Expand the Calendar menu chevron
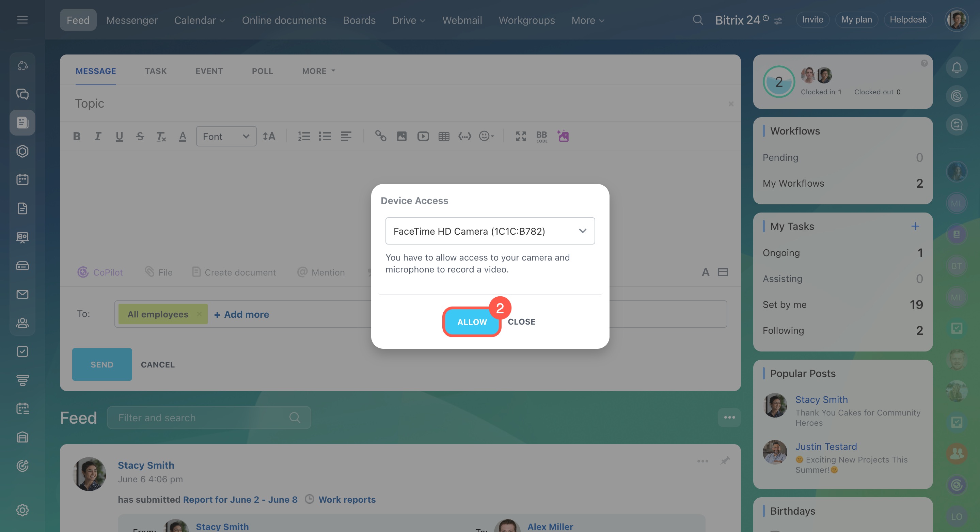Screen dimensions: 980x532 223,20
